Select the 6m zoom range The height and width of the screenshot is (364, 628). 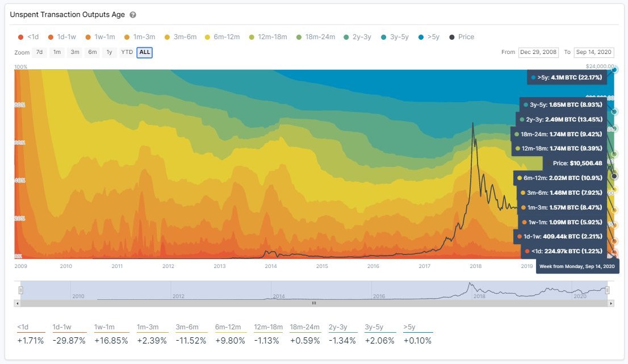93,52
